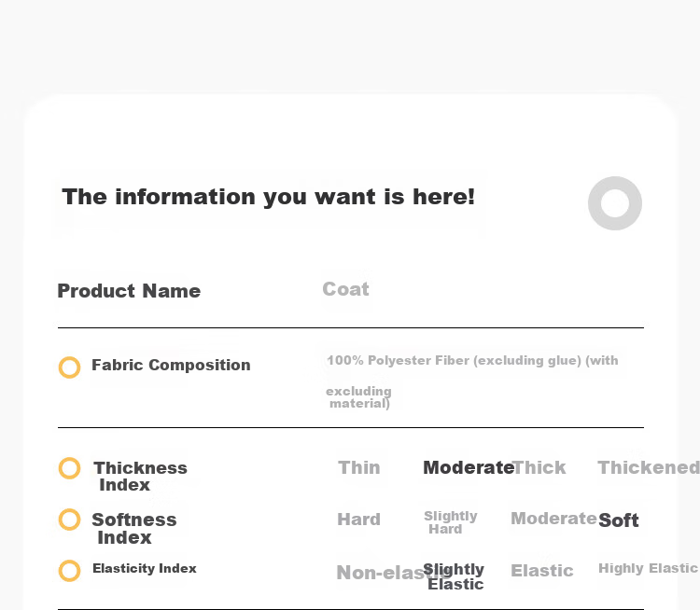The width and height of the screenshot is (700, 610).
Task: Click the orange circle beside Fabric Composition
Action: [70, 367]
